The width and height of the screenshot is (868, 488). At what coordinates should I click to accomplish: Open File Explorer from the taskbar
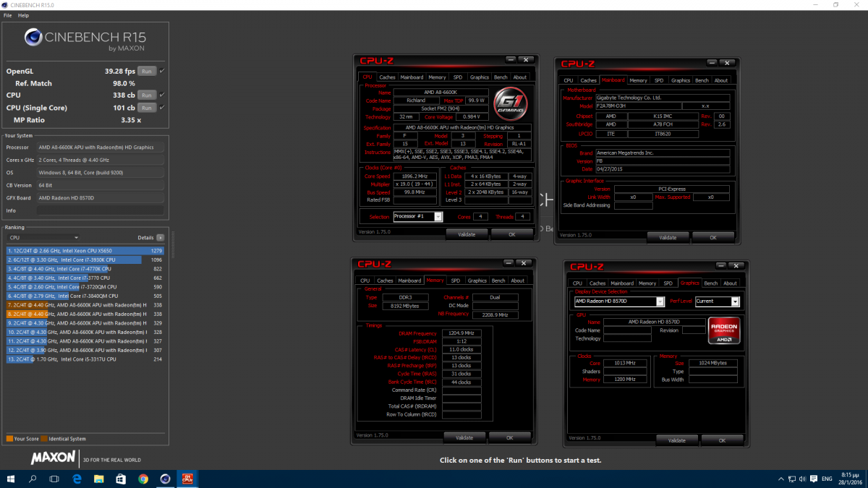pyautogui.click(x=99, y=479)
